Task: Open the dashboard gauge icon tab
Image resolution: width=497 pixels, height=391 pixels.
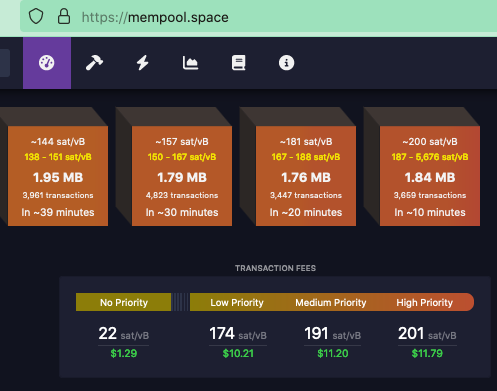Action: [x=47, y=63]
